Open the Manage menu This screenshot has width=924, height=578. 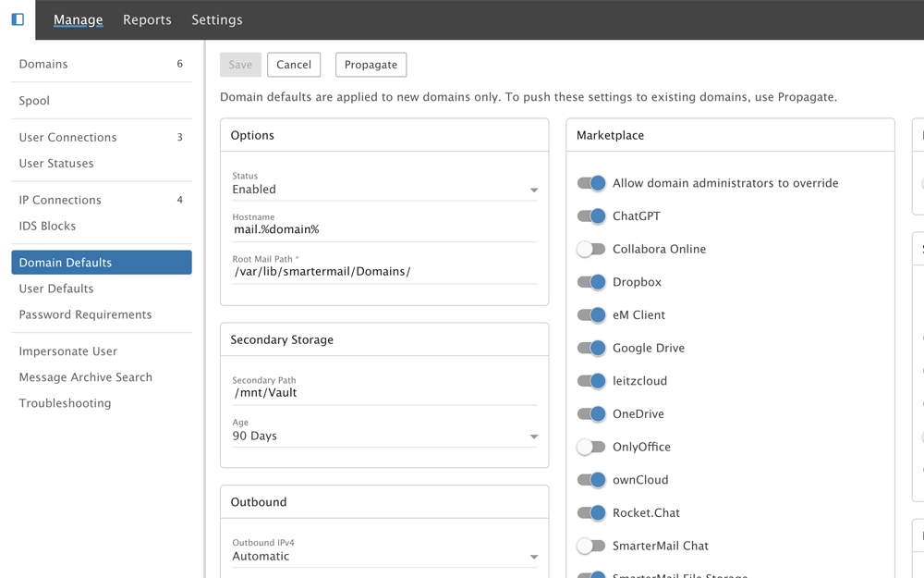click(78, 20)
